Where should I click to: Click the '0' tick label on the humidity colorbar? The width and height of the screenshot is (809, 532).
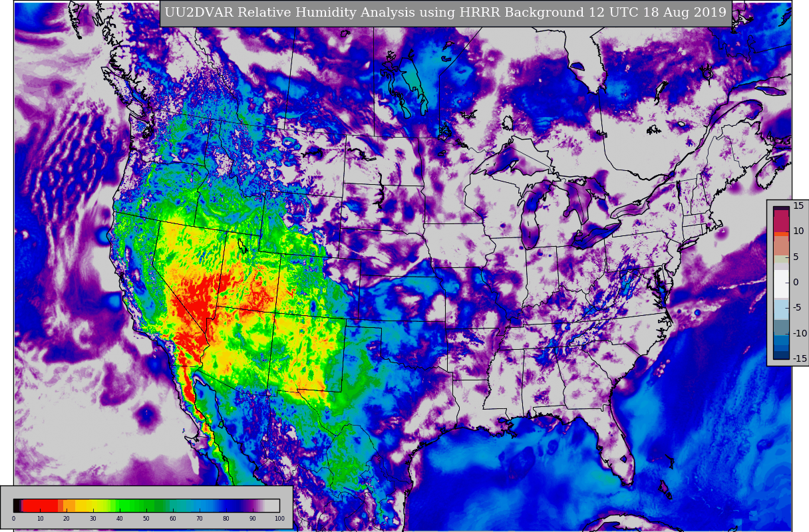pos(13,518)
